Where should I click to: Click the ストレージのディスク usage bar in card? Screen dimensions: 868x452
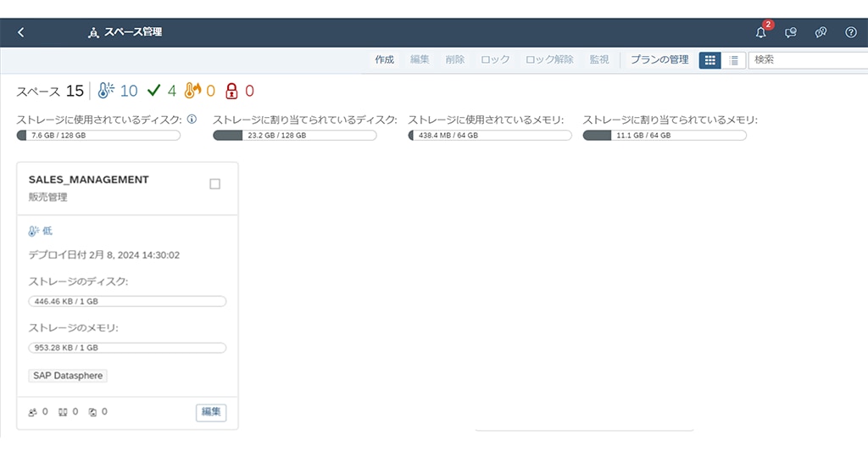coord(127,301)
